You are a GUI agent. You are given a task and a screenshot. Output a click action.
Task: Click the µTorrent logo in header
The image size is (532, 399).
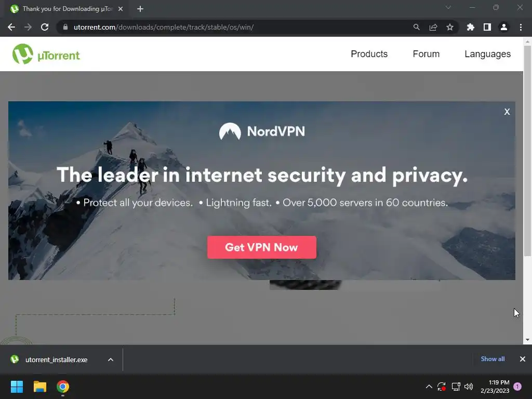tap(46, 54)
